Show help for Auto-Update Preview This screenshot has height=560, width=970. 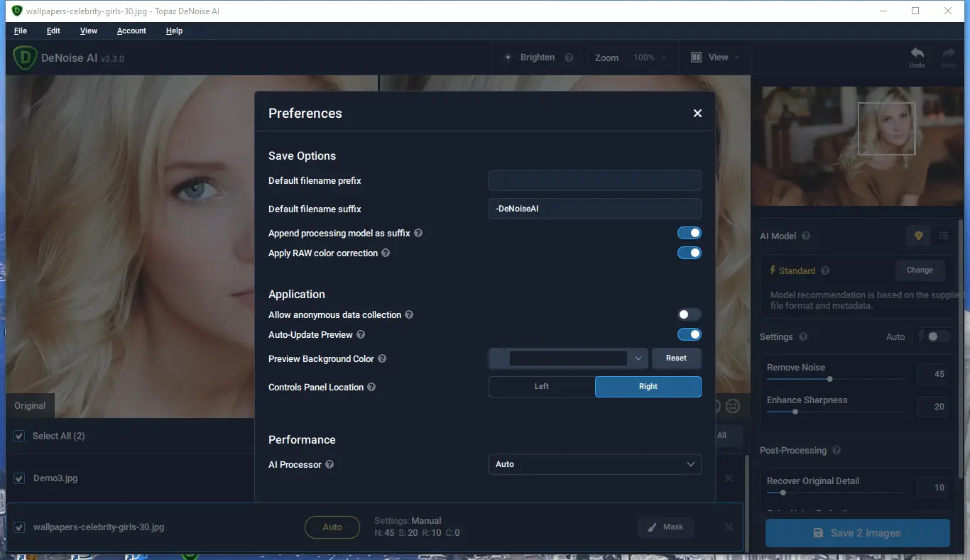(x=361, y=335)
